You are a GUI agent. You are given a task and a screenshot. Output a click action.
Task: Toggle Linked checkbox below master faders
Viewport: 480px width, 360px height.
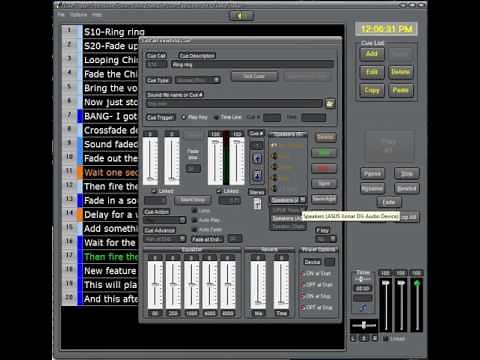click(385, 339)
